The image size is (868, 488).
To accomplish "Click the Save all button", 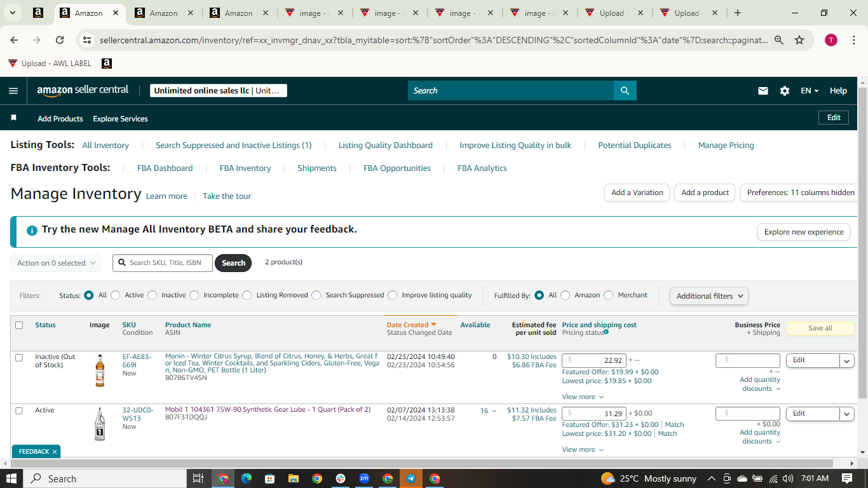I will click(x=820, y=329).
